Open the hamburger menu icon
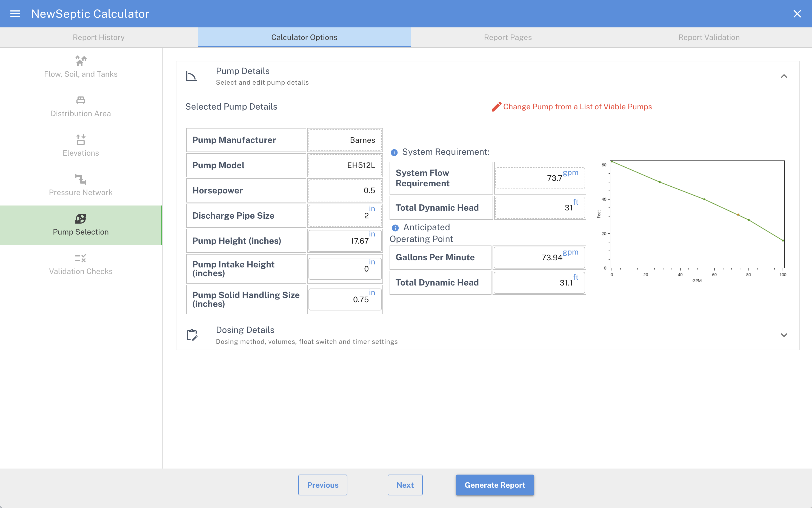 (15, 14)
